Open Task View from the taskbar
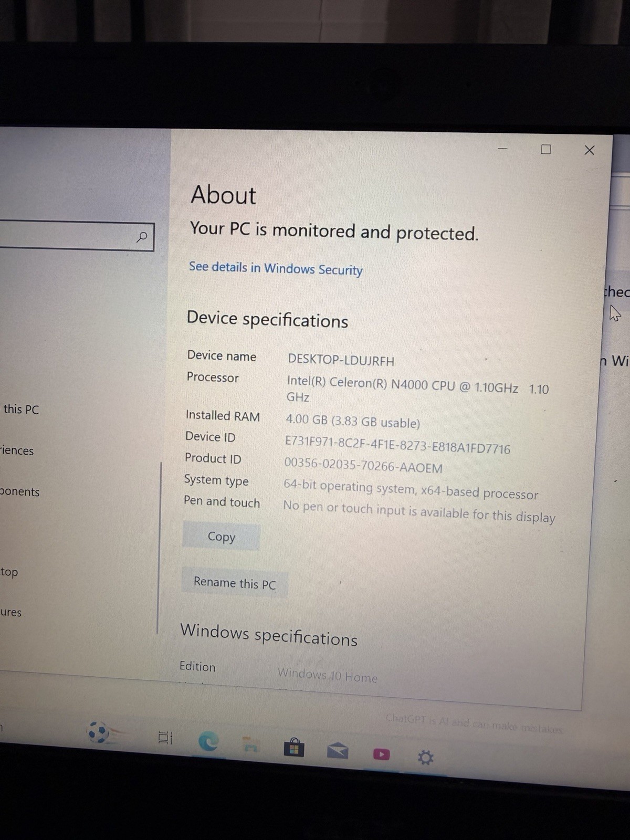 [165, 737]
